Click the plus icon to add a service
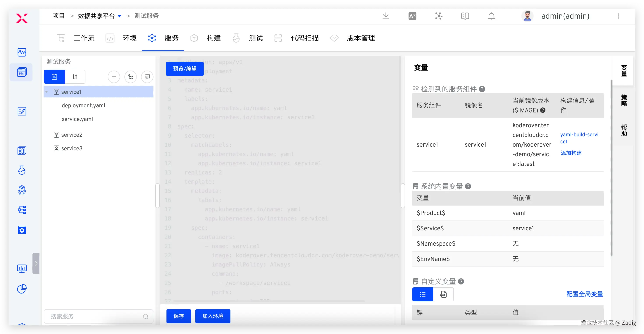Image resolution: width=644 pixels, height=334 pixels. [x=114, y=76]
